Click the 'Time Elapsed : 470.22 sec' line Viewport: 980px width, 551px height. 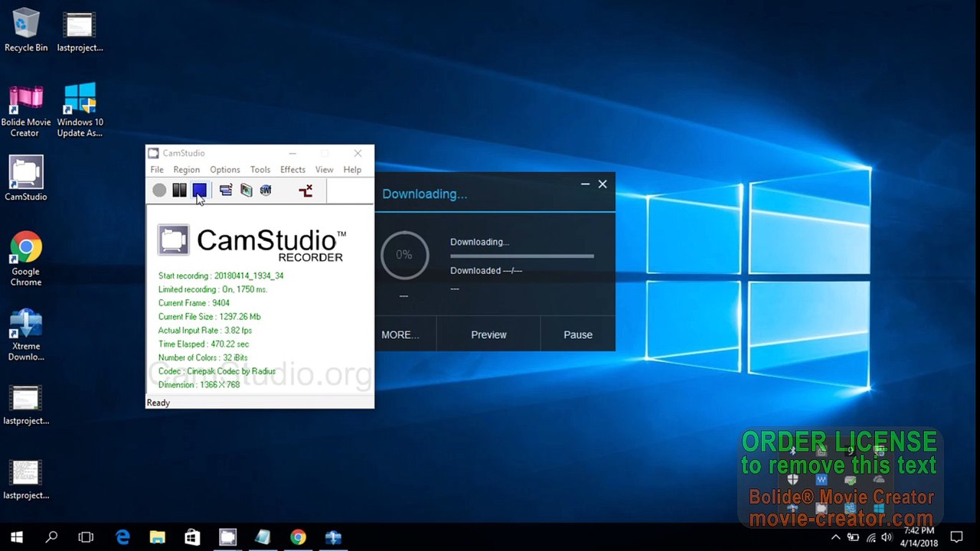tap(204, 344)
